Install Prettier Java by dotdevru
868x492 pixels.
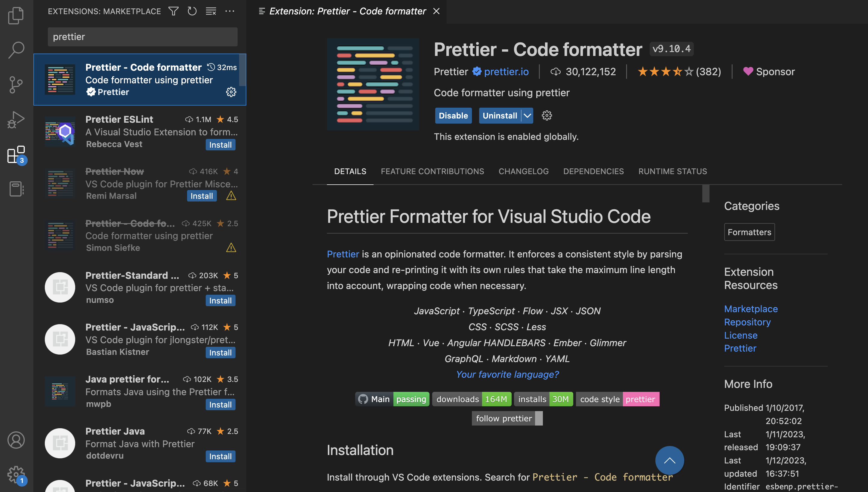[x=220, y=456]
